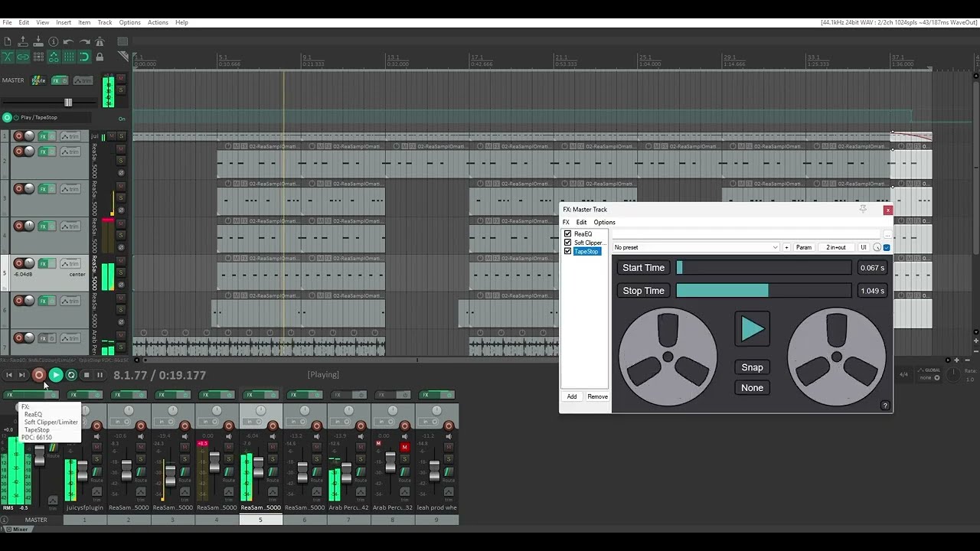Click the plus preset button

point(786,247)
